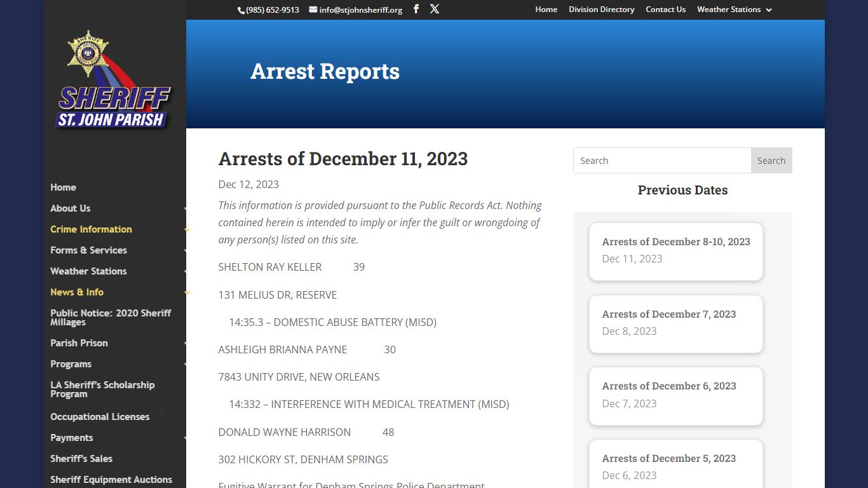This screenshot has width=868, height=488.
Task: Open Arrests of December 7, 2023
Action: pyautogui.click(x=669, y=314)
